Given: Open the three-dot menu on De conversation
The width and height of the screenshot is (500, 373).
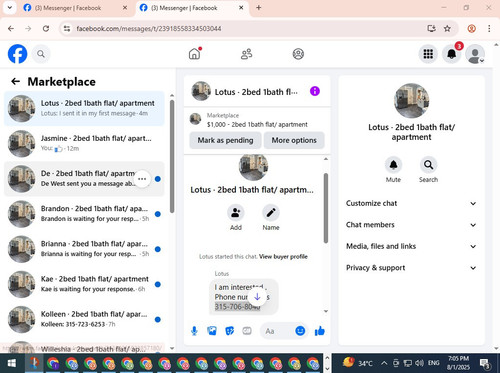Looking at the screenshot, I should 142,179.
